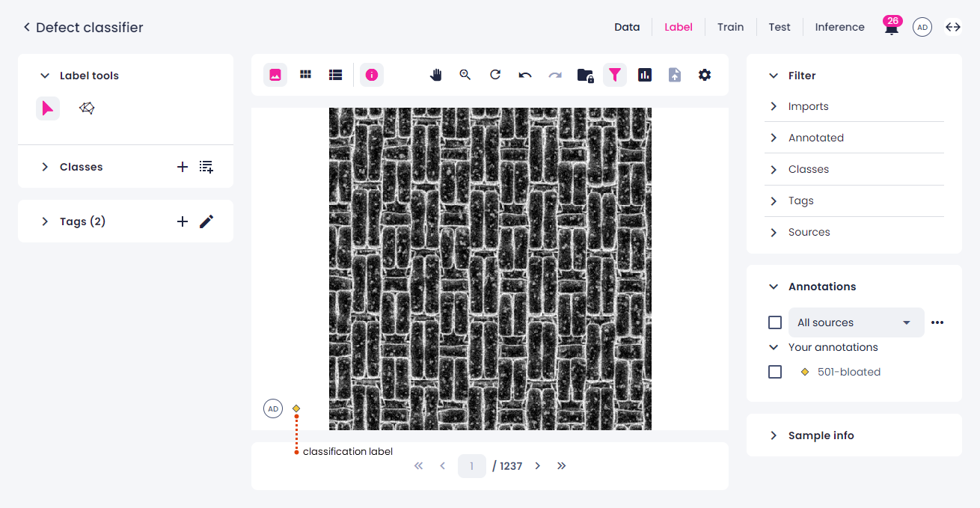The height and width of the screenshot is (508, 980).
Task: Open the All sources dropdown
Action: pos(857,322)
